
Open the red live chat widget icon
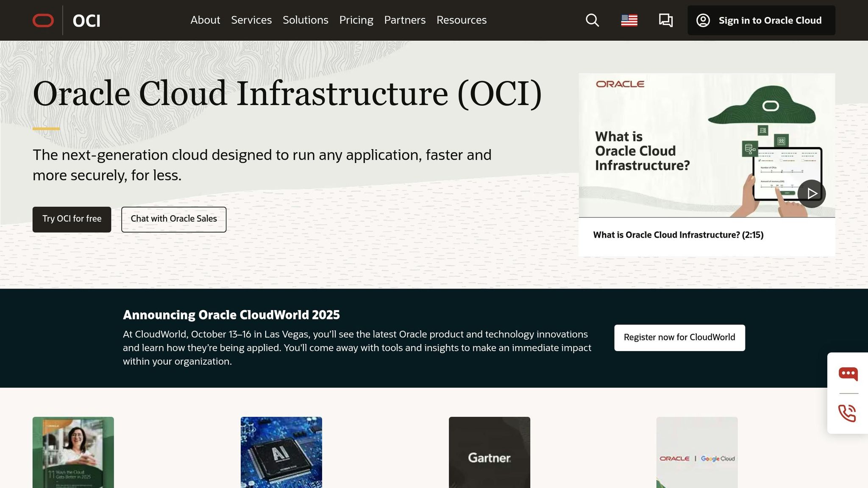tap(848, 374)
